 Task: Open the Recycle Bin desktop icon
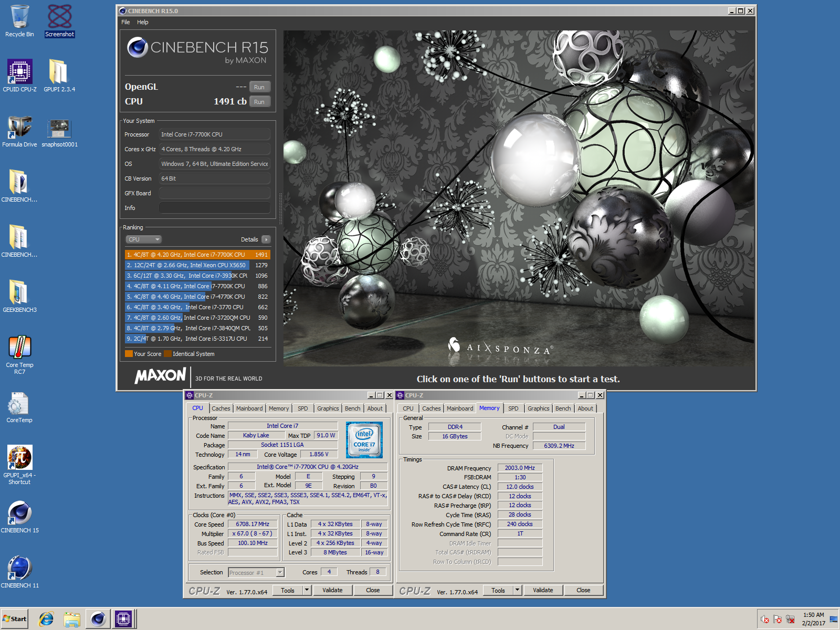point(19,21)
